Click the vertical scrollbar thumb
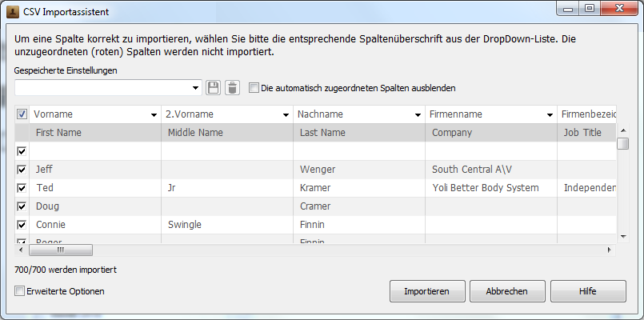Screen dimensions: 644x320 (623, 144)
